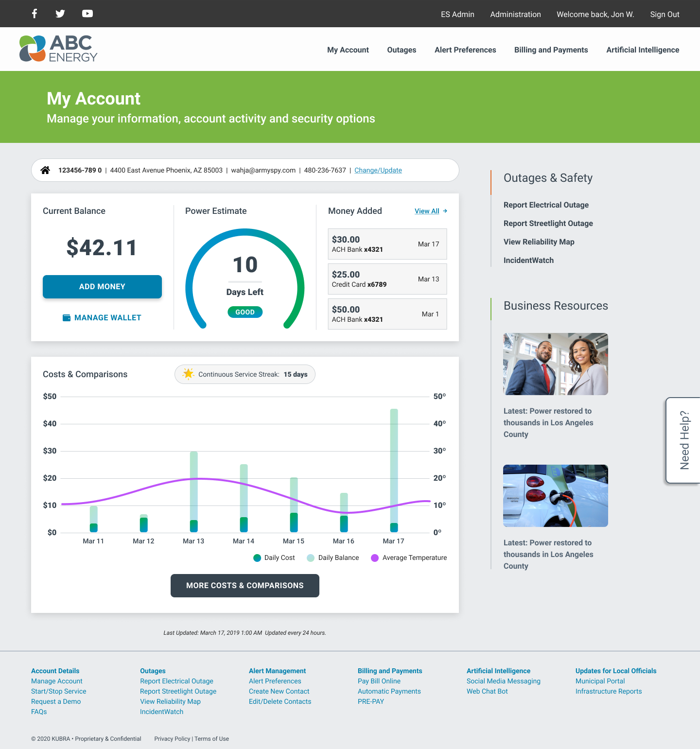The height and width of the screenshot is (749, 700).
Task: Open the Facebook icon in top bar
Action: tap(35, 14)
